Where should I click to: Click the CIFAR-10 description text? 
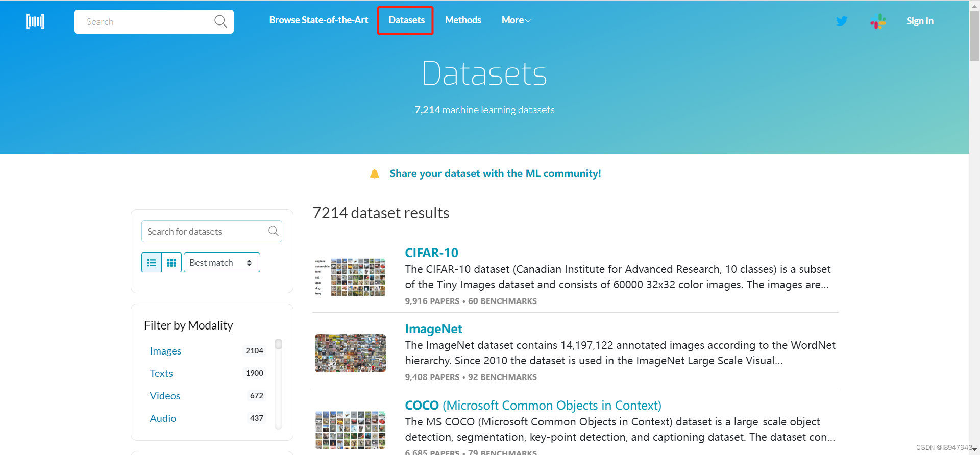pos(618,277)
